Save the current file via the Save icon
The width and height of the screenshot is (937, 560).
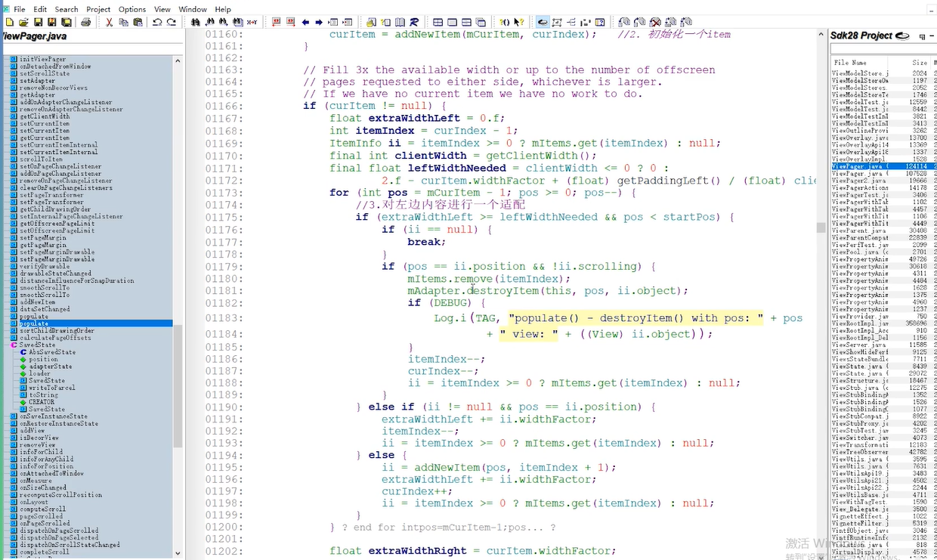37,23
